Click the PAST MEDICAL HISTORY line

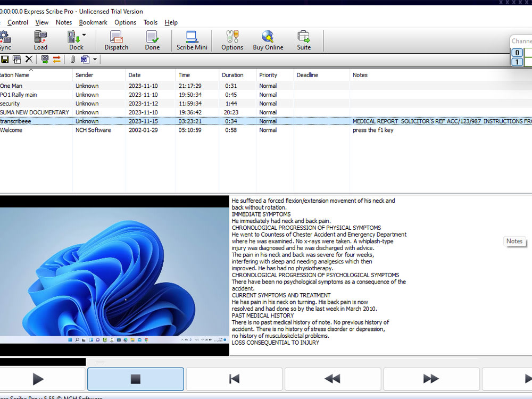pos(263,315)
